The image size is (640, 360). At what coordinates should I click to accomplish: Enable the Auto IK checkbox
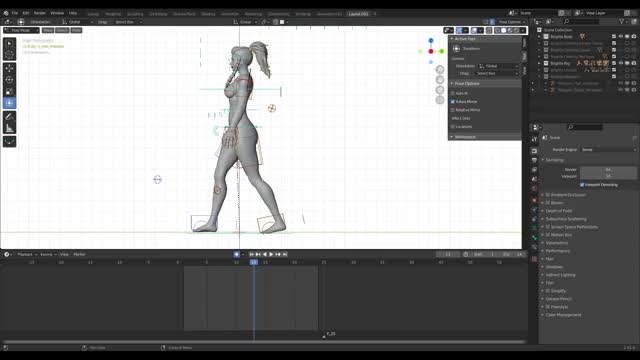[453, 93]
